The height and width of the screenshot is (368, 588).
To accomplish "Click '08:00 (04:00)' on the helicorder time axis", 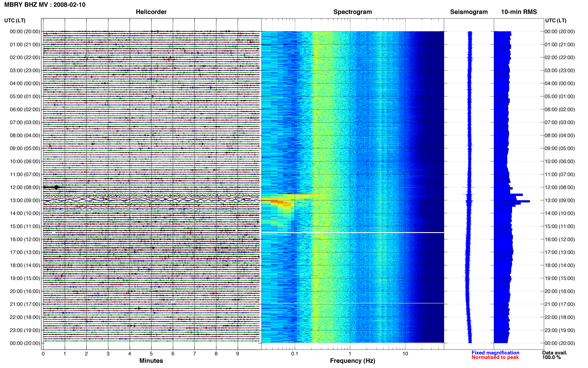I will click(x=25, y=136).
